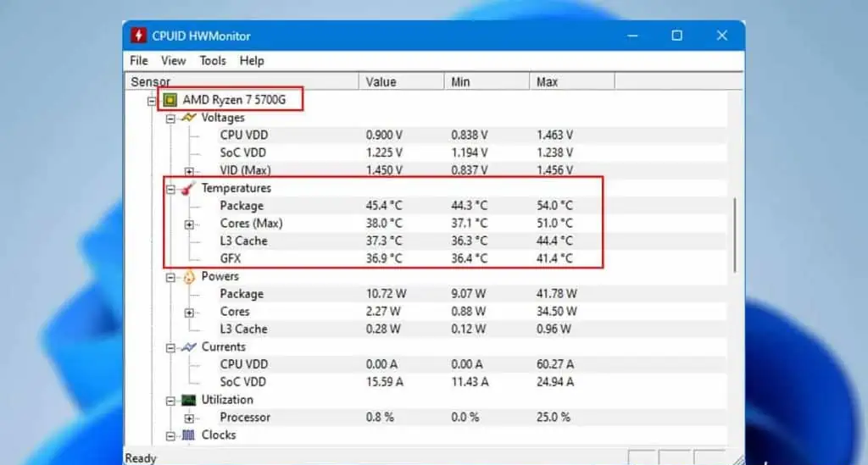Viewport: 868px width, 465px height.
Task: Select the Voltages tree label
Action: pos(223,118)
